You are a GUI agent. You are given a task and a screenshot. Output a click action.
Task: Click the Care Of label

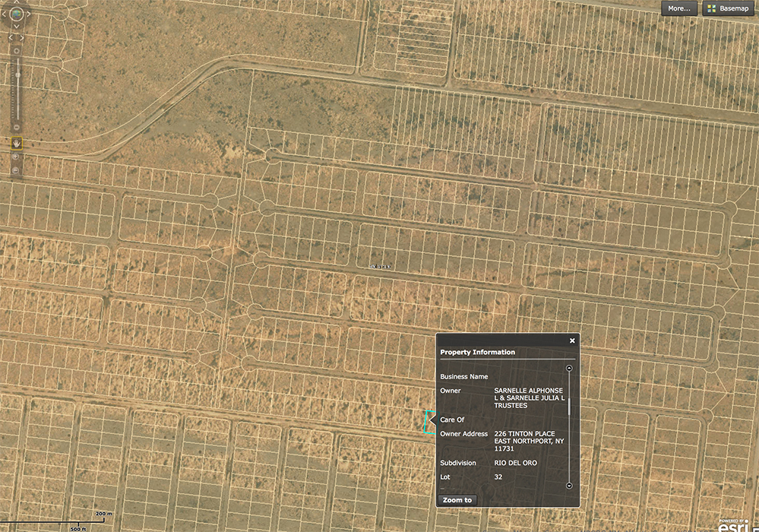(x=452, y=420)
